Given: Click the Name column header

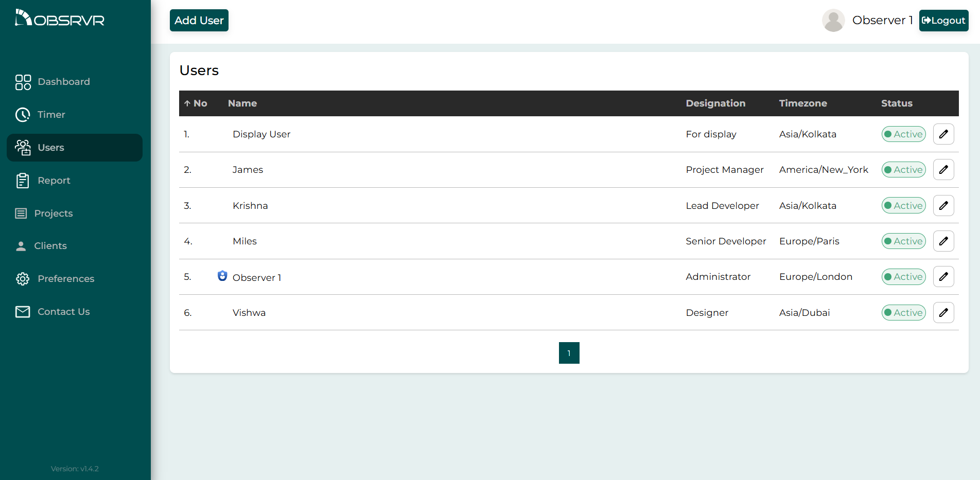Looking at the screenshot, I should click(x=242, y=103).
